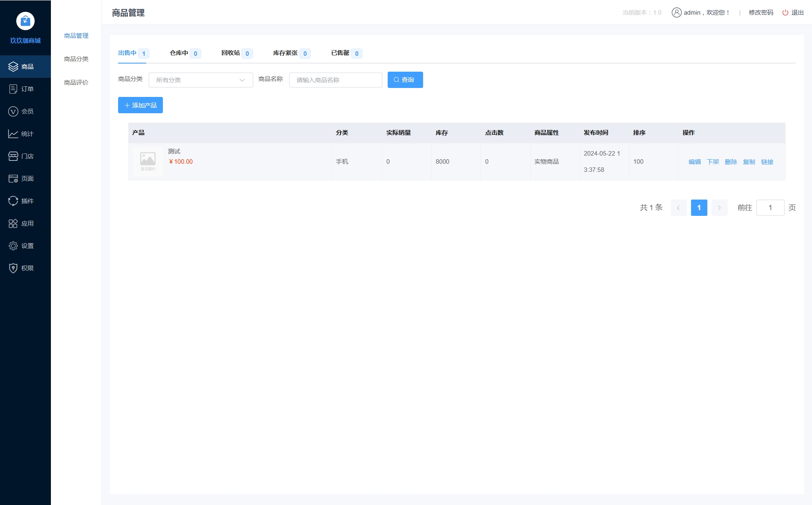The width and height of the screenshot is (812, 505).
Task: Open the 门店 store sidebar icon
Action: (13, 156)
